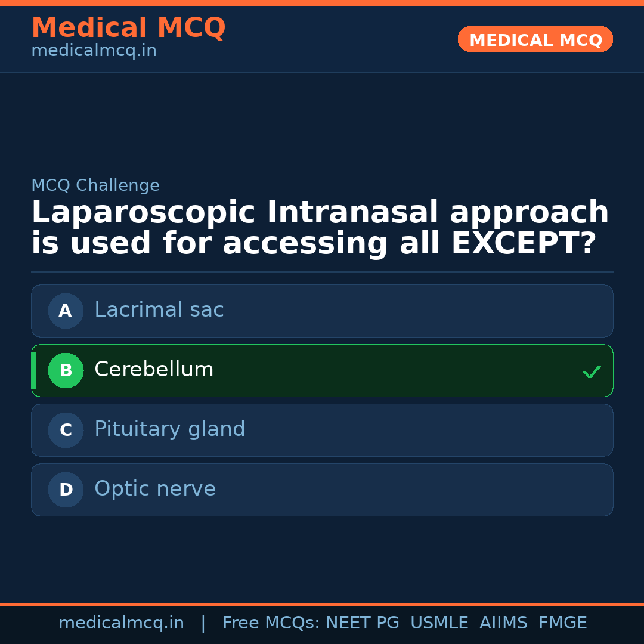The width and height of the screenshot is (644, 644).
Task: Open the medicalmcq.in link in the footer
Action: [121, 623]
